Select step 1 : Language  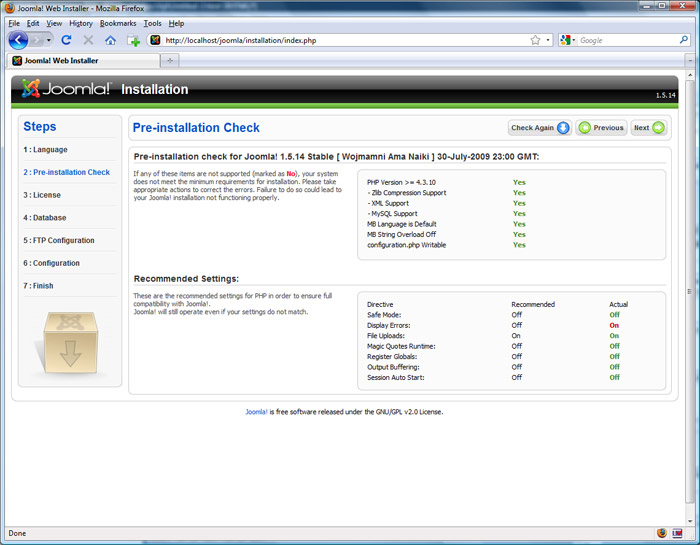click(x=46, y=150)
